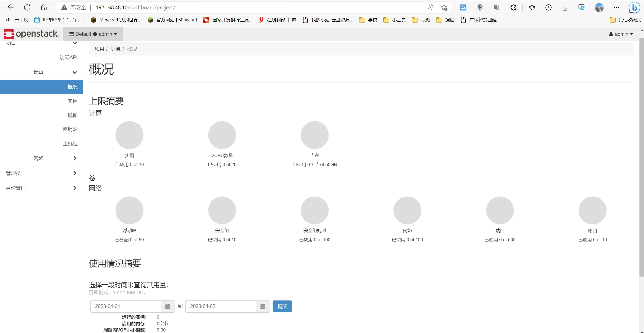
Task: Select 实例 in the sidebar
Action: [x=72, y=101]
